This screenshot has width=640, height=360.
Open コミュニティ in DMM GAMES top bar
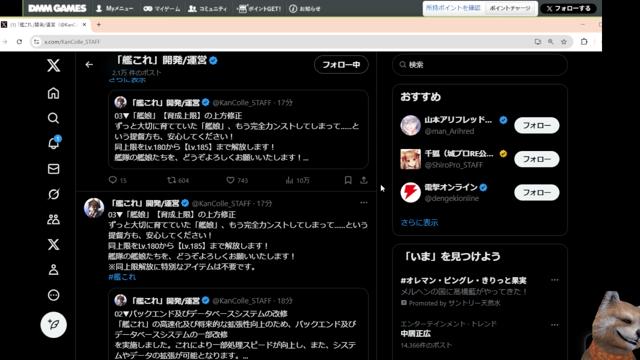click(x=207, y=9)
